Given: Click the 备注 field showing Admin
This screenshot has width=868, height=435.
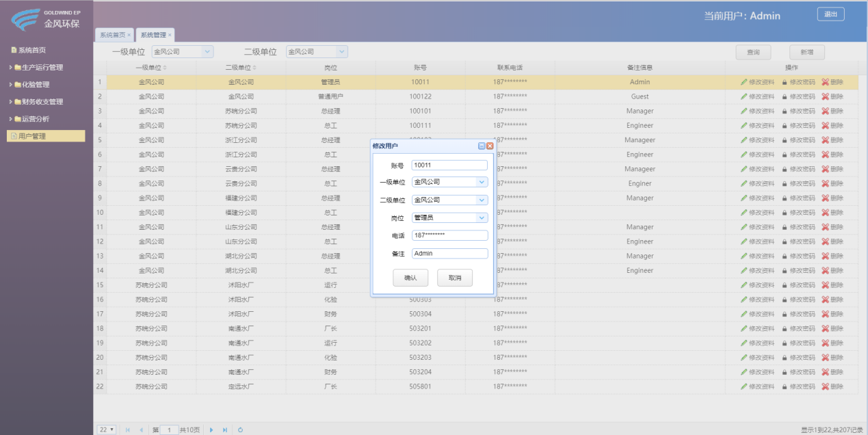Looking at the screenshot, I should tap(449, 253).
